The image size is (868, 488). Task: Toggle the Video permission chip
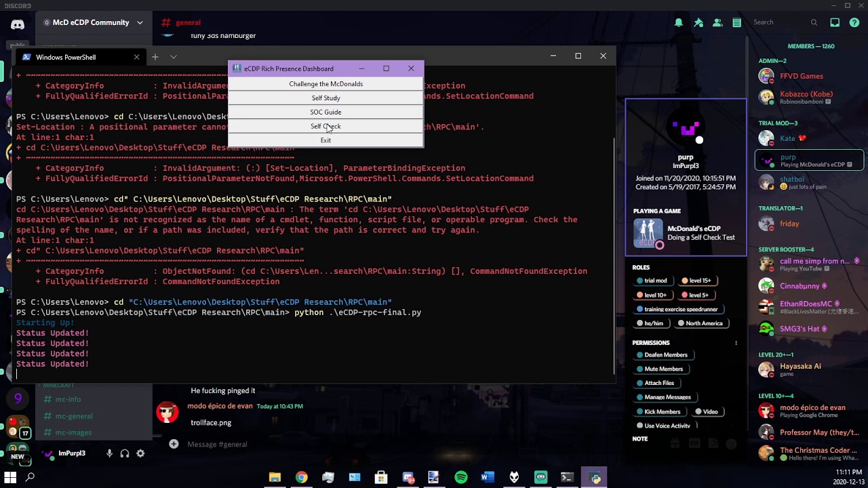coord(707,412)
